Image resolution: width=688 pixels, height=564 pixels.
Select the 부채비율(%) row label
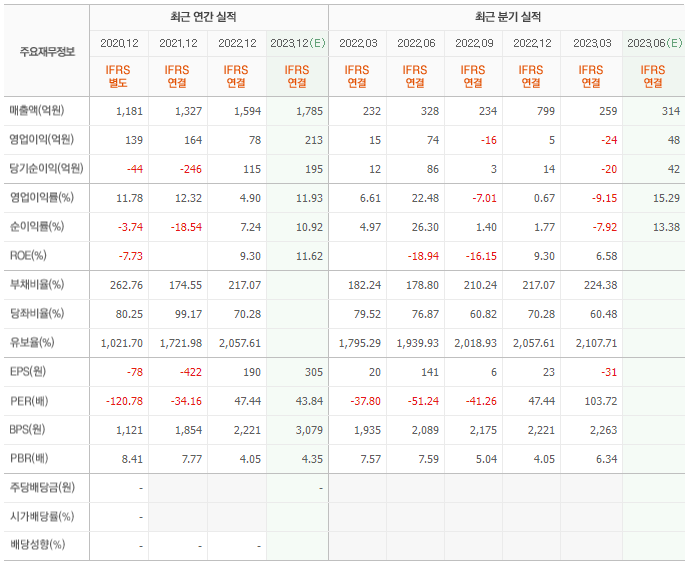pos(37,284)
